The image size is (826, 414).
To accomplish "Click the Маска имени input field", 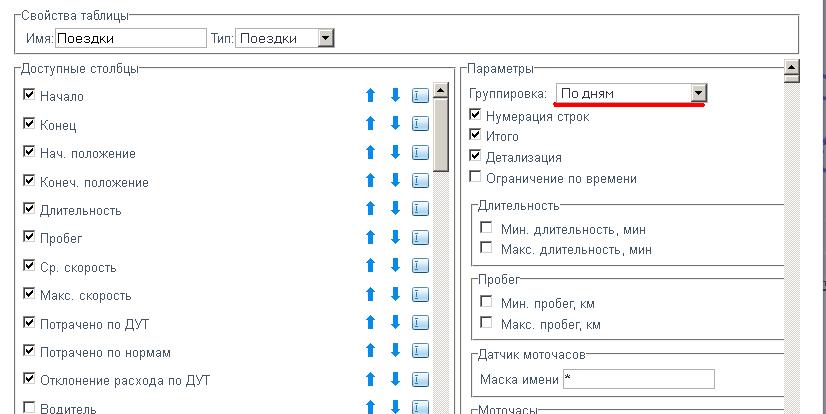I will click(x=638, y=379).
